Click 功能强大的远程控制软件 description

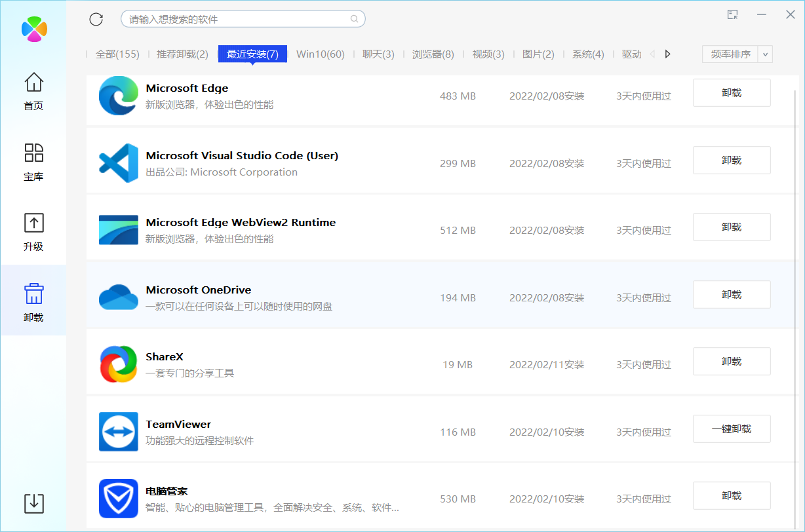(199, 441)
